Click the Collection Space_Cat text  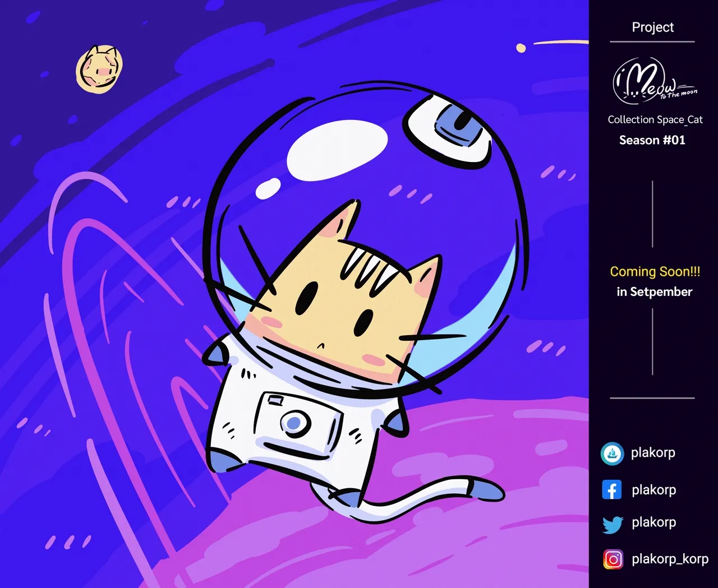point(655,119)
